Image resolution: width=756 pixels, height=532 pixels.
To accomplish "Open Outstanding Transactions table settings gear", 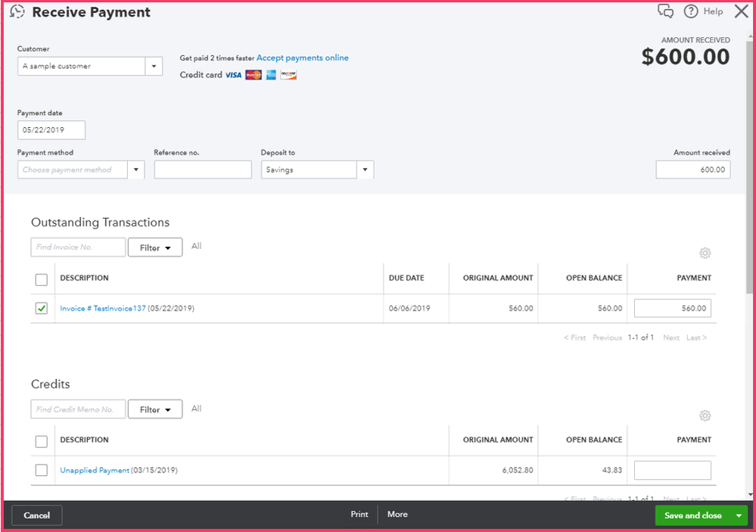I will coord(705,253).
